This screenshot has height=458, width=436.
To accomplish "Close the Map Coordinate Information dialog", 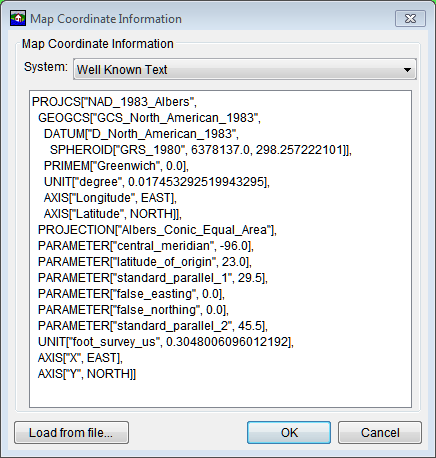I will (410, 18).
